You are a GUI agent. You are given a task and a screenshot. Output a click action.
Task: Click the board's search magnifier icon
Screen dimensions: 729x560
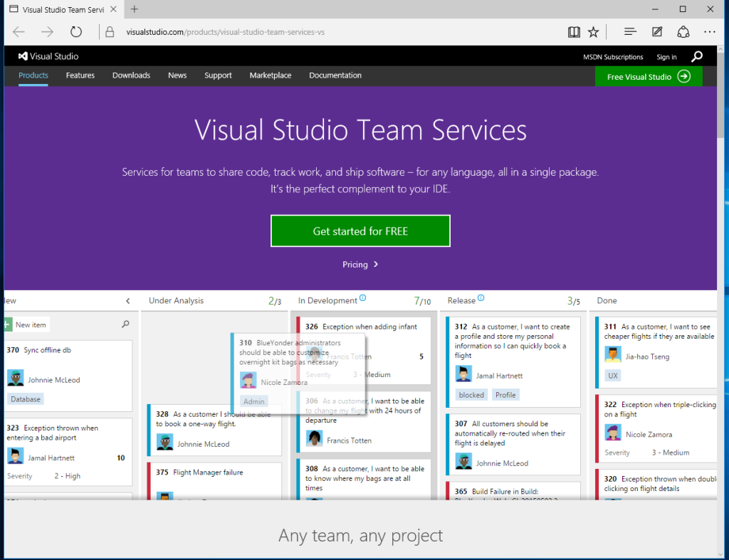(125, 324)
